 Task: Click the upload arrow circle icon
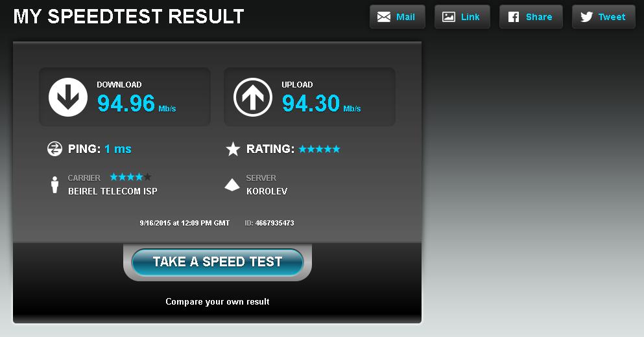(x=253, y=97)
